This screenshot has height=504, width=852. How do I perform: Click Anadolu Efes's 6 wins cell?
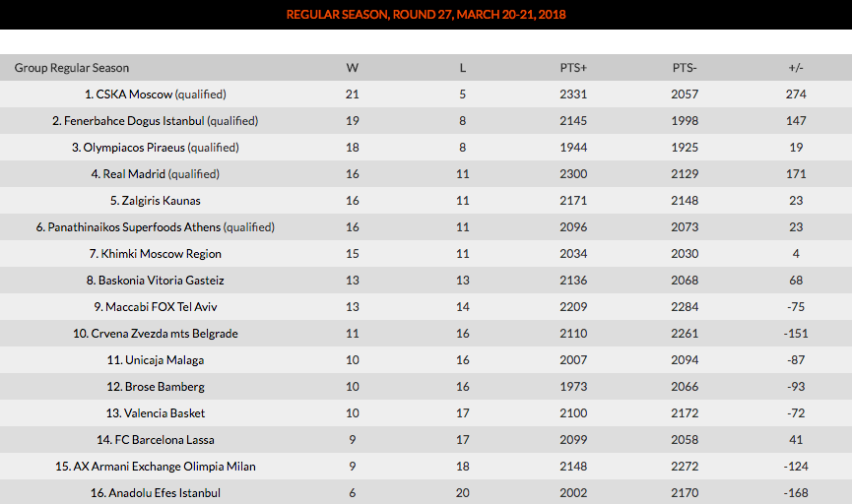coord(352,494)
